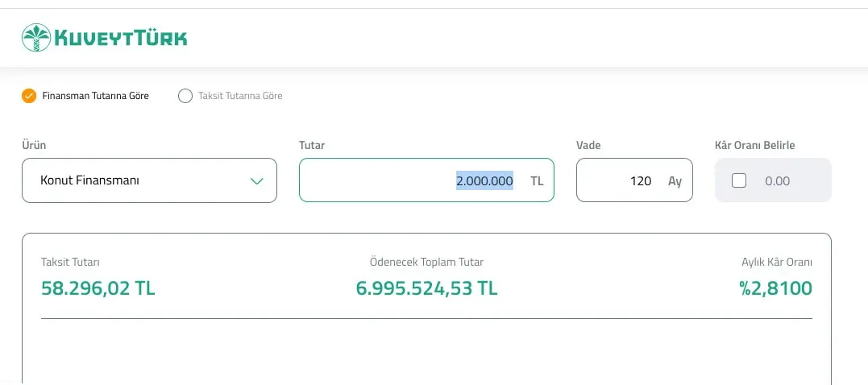Viewport: 868px width, 385px height.
Task: Click the Kuveyt Türk palm logo emblem
Action: click(x=35, y=37)
